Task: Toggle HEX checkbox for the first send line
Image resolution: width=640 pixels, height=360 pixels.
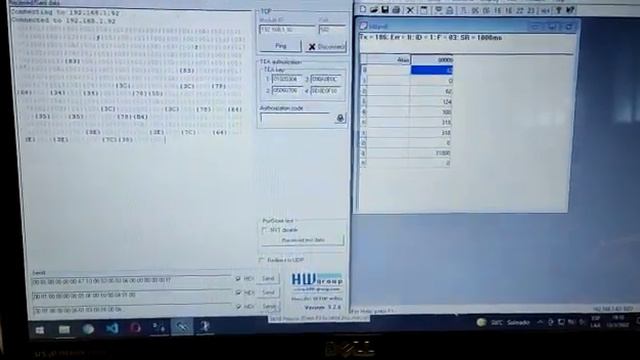Action: click(x=238, y=279)
